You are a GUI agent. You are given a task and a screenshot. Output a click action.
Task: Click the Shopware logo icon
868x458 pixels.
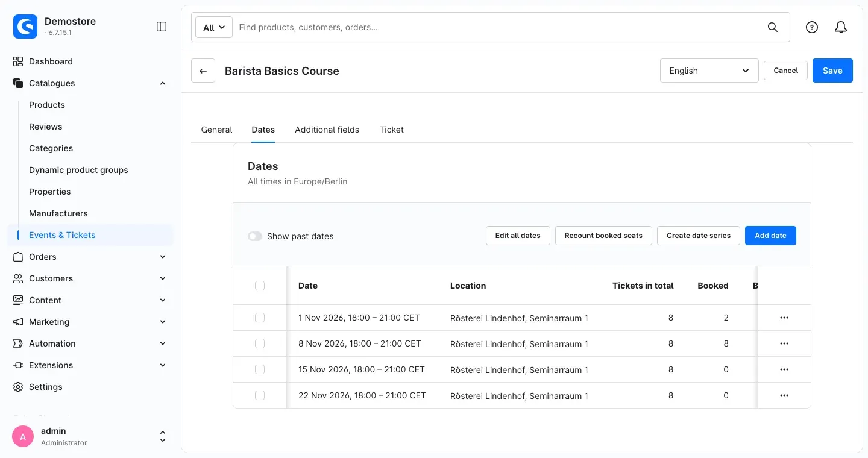25,27
